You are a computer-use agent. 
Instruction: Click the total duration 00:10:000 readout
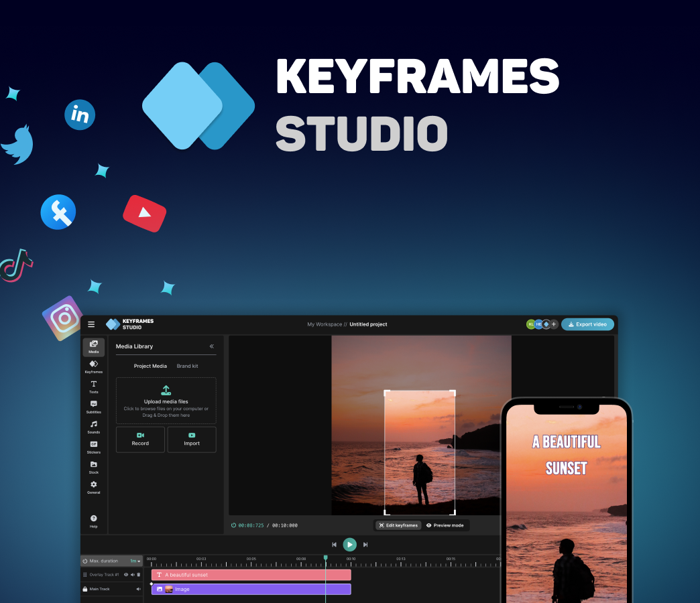coord(285,525)
